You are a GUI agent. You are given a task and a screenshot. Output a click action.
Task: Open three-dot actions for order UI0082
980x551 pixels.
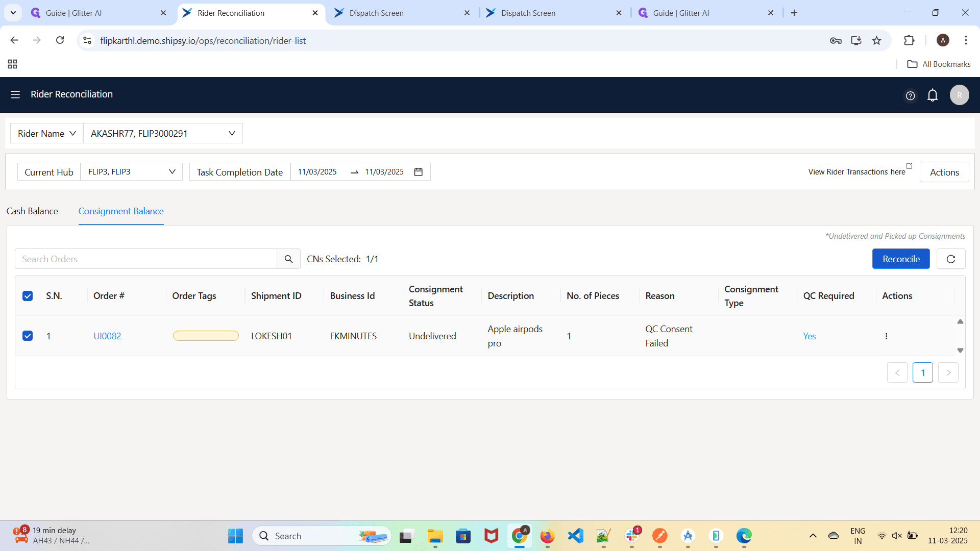pos(886,336)
